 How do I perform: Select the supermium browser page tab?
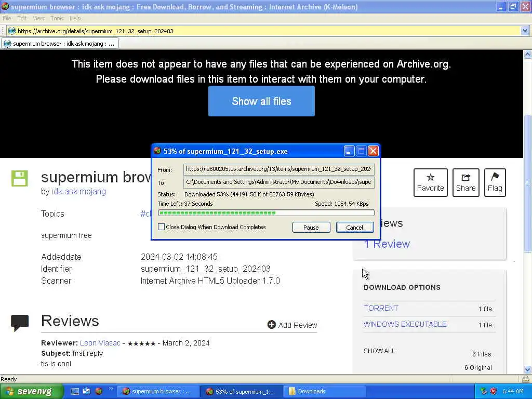pos(60,44)
